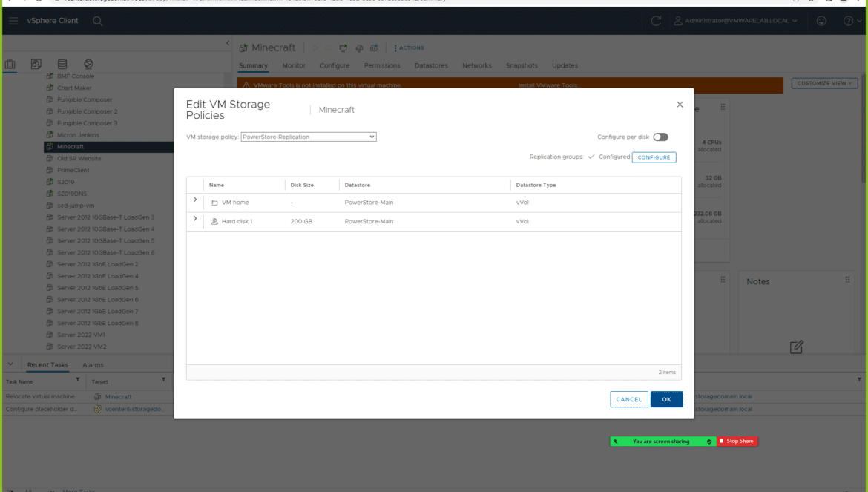This screenshot has height=492, width=868.
Task: Open VMs and Templates inventory view
Action: click(36, 65)
